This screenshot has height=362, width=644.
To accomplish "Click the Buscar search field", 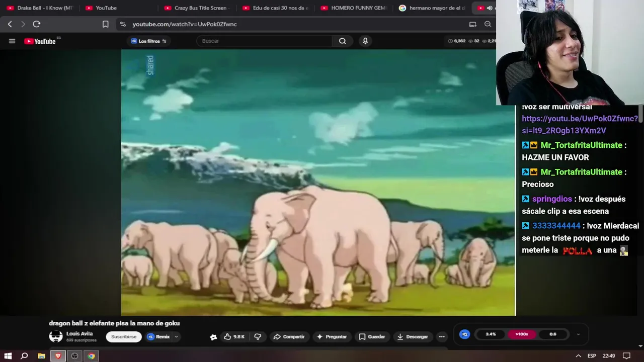I will click(x=265, y=41).
